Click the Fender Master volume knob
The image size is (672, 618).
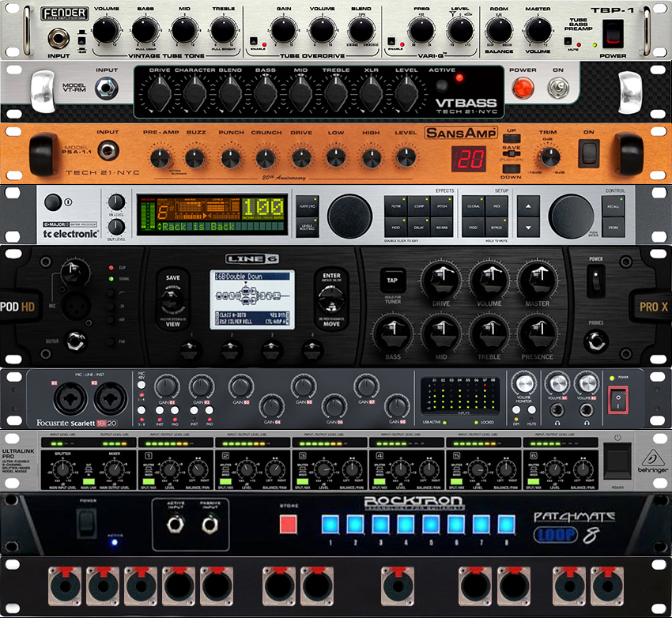(538, 30)
